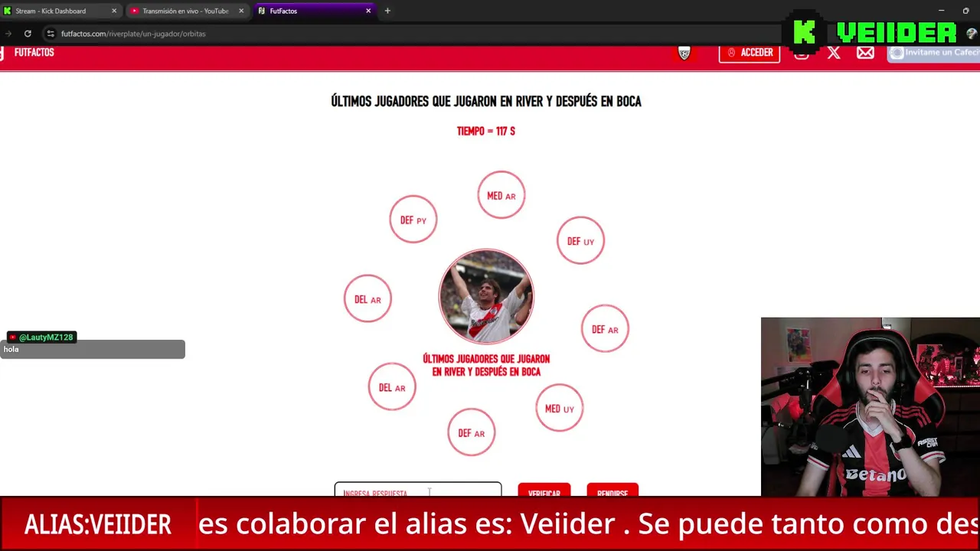Select the DEF PY orbit circle
Screen dimensions: 980x551
(x=413, y=220)
